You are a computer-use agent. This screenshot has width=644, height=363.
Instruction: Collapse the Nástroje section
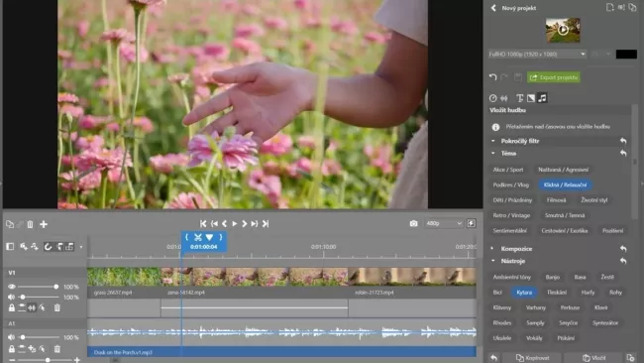[492, 261]
